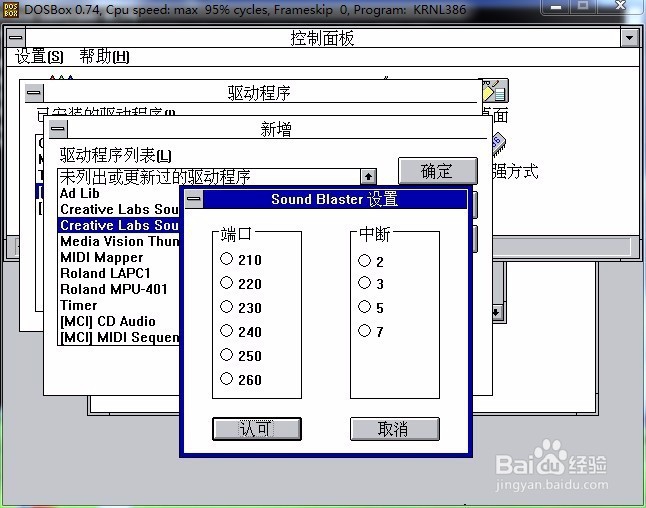This screenshot has width=646, height=508.
Task: Minimize the DOSBox window
Action: point(555,7)
